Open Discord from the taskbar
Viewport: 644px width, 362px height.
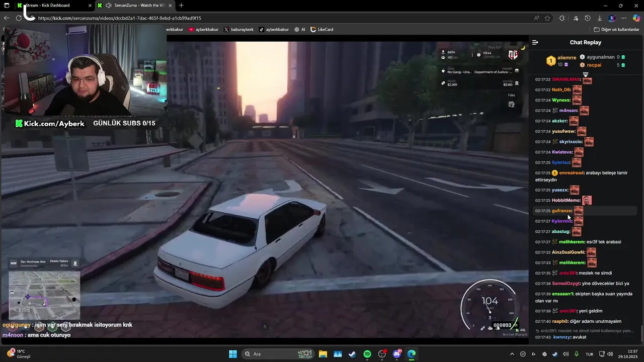397,354
